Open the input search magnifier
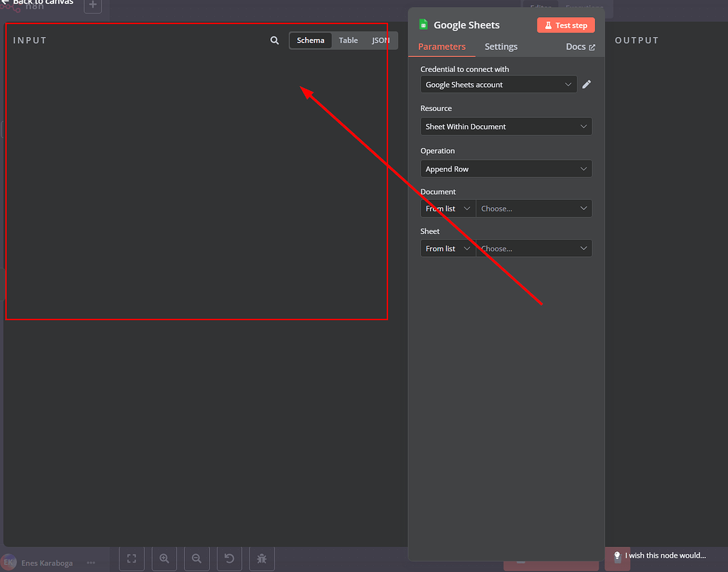Viewport: 728px width, 572px height. (x=274, y=40)
